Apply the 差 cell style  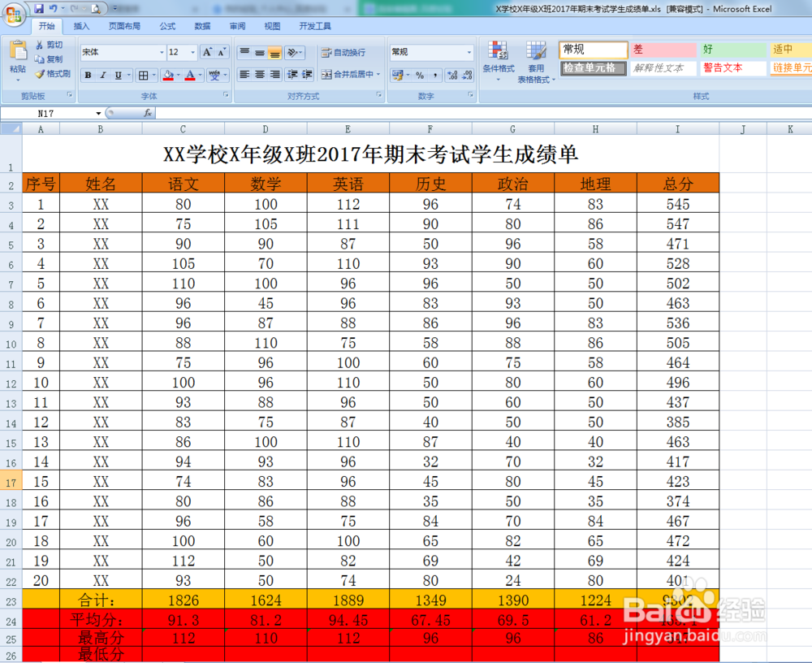pyautogui.click(x=663, y=50)
